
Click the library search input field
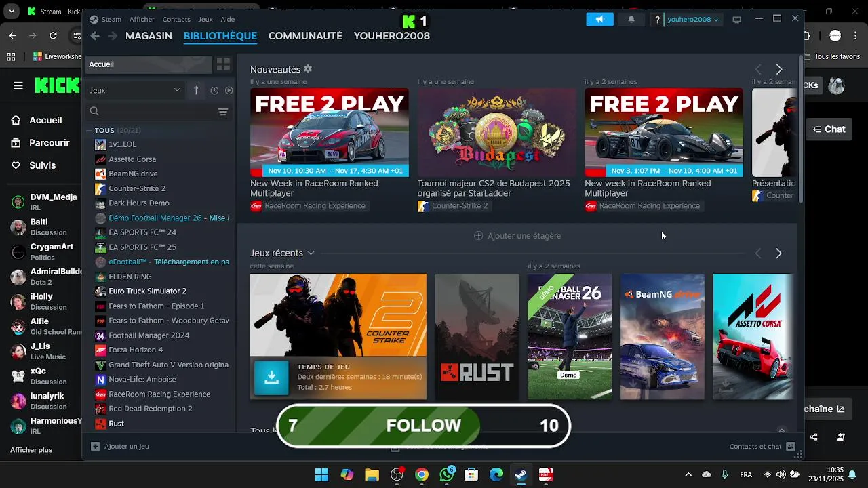click(x=159, y=112)
